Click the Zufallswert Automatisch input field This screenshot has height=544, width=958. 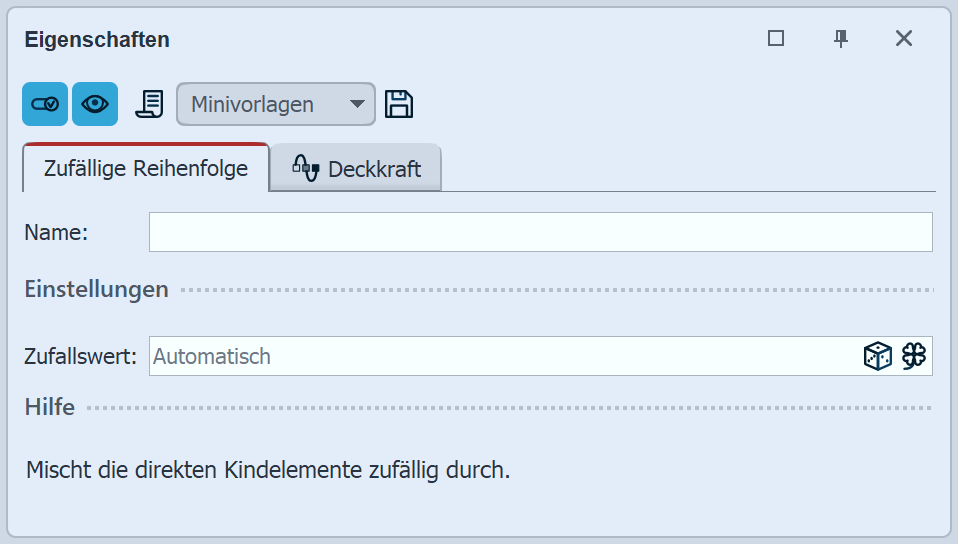click(500, 356)
